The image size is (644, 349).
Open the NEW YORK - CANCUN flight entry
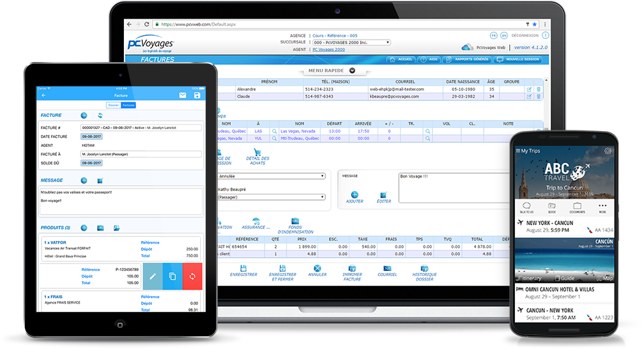click(565, 226)
